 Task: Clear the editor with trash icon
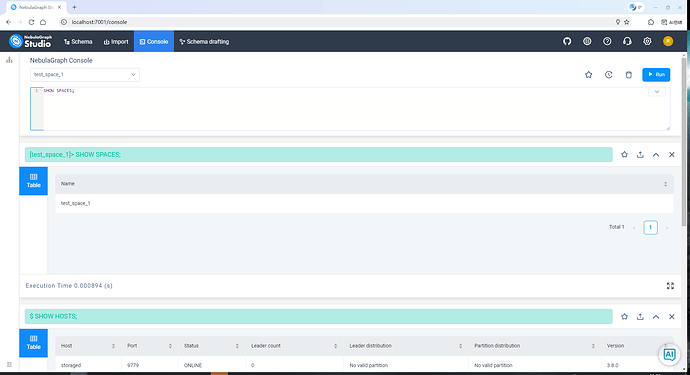pyautogui.click(x=628, y=75)
